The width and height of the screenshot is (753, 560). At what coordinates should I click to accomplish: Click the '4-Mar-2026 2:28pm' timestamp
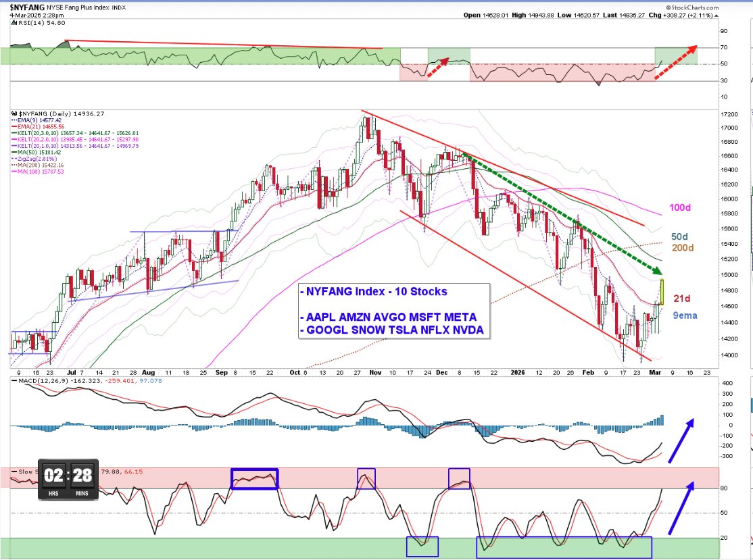coord(37,15)
